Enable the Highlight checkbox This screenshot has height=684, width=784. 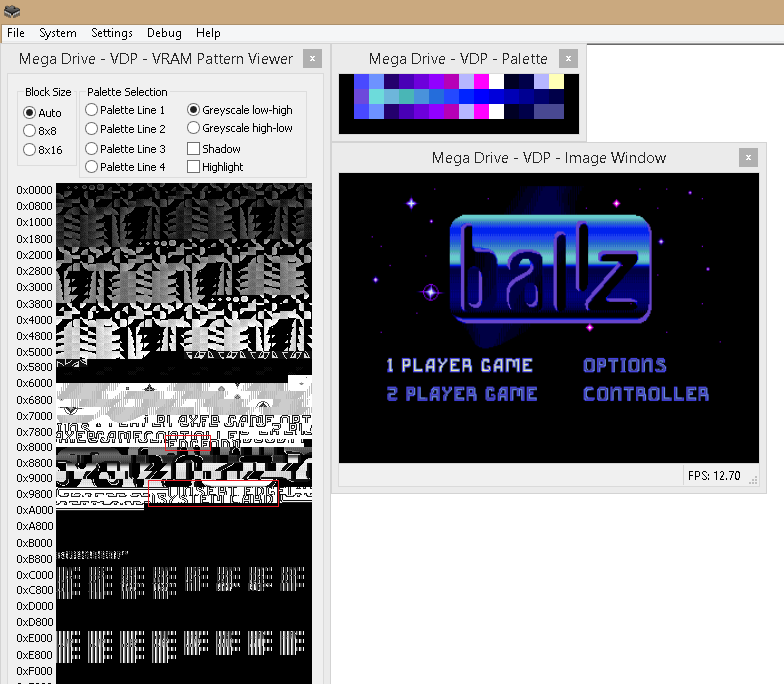point(216,166)
